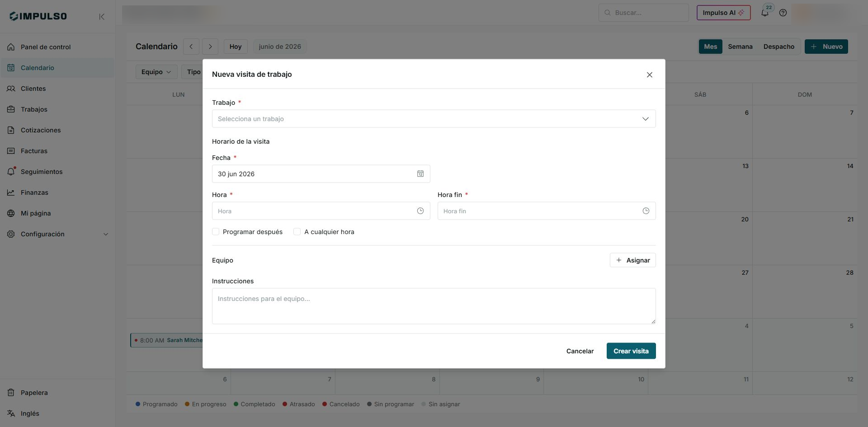This screenshot has width=868, height=427.
Task: Open the Equipo filter dropdown
Action: (156, 72)
